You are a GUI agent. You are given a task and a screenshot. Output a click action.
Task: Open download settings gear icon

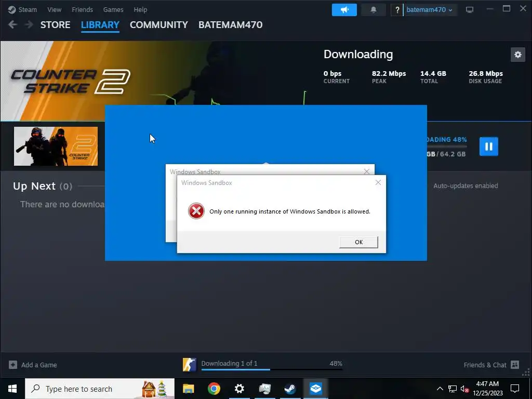click(518, 55)
